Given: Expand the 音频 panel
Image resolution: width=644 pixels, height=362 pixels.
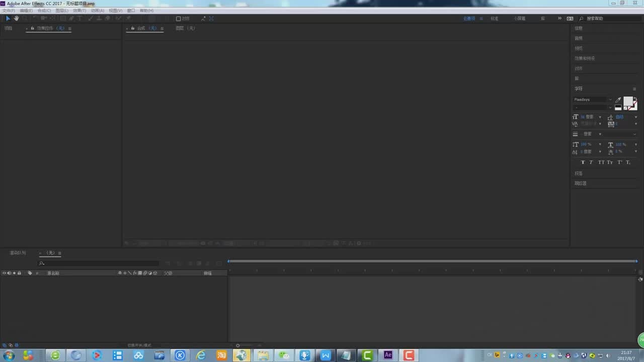Looking at the screenshot, I should pyautogui.click(x=579, y=38).
